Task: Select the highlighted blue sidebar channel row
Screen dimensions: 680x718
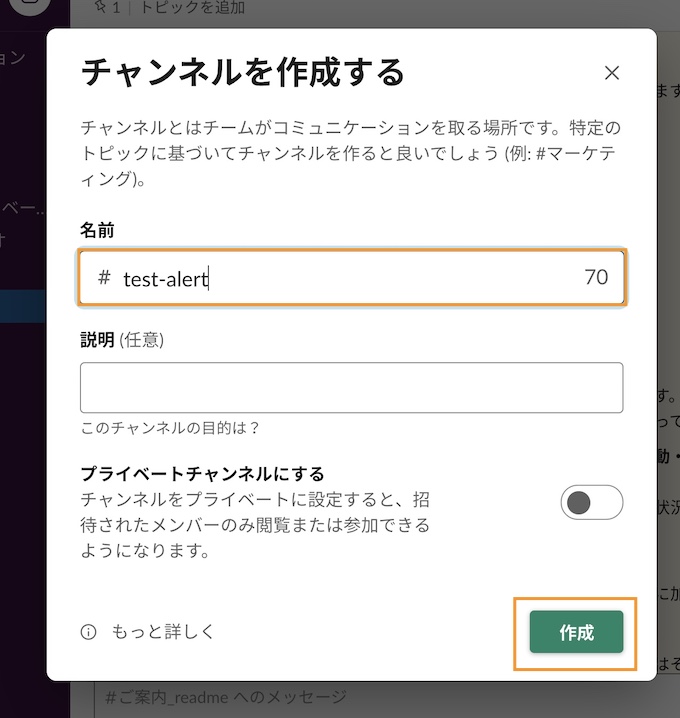Action: point(23,306)
